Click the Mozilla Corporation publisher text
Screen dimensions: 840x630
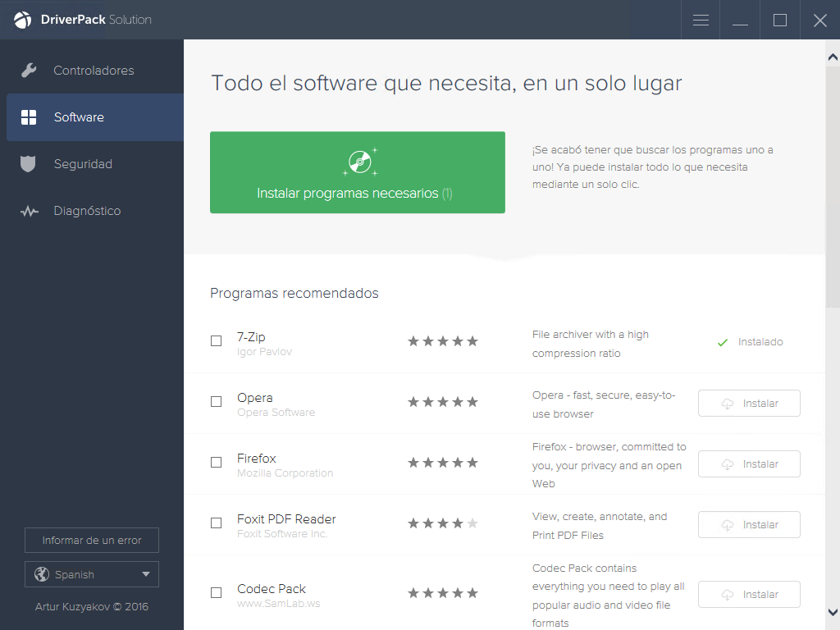(x=285, y=473)
